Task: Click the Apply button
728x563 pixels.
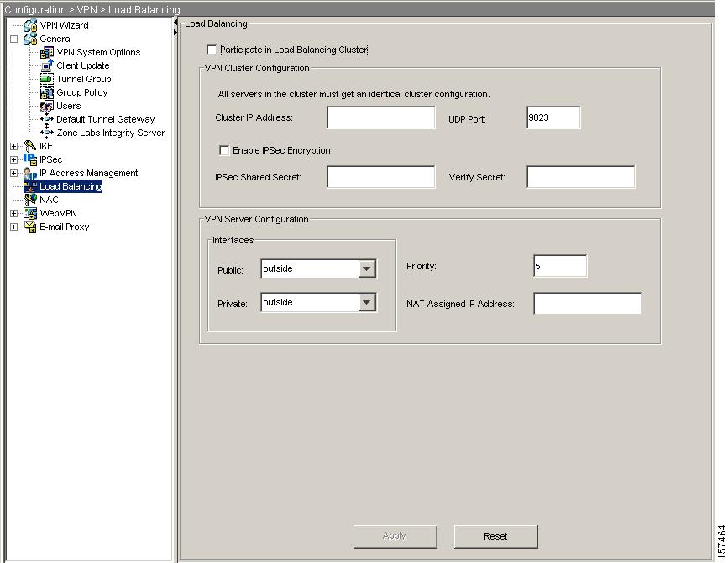Action: click(x=395, y=536)
